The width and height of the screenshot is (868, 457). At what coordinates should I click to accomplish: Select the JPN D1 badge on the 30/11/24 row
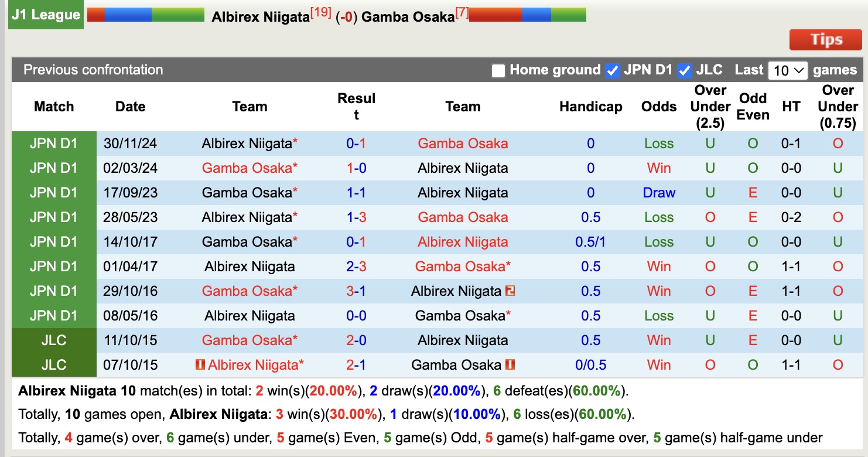[x=53, y=143]
